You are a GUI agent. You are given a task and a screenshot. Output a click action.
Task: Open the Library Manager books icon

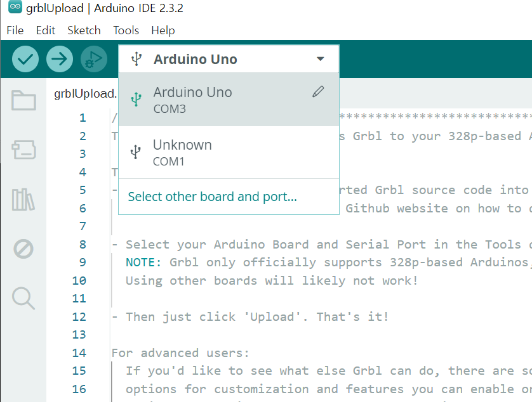coord(23,200)
